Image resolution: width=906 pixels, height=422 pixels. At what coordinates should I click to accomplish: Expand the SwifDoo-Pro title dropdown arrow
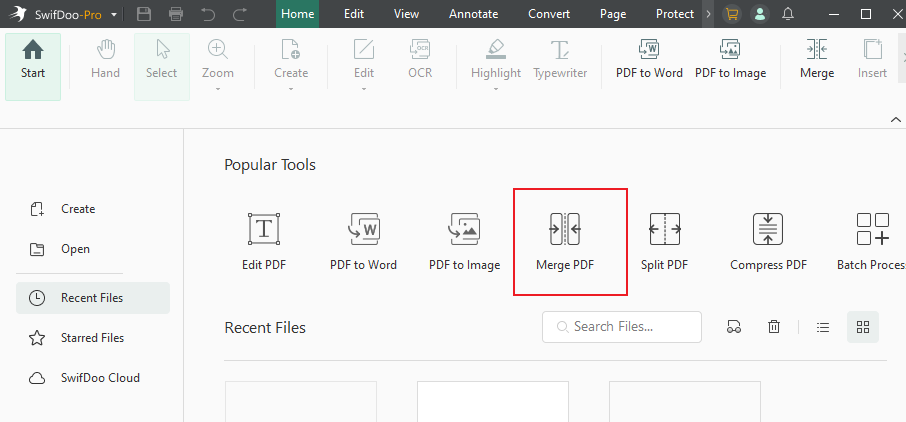click(114, 14)
